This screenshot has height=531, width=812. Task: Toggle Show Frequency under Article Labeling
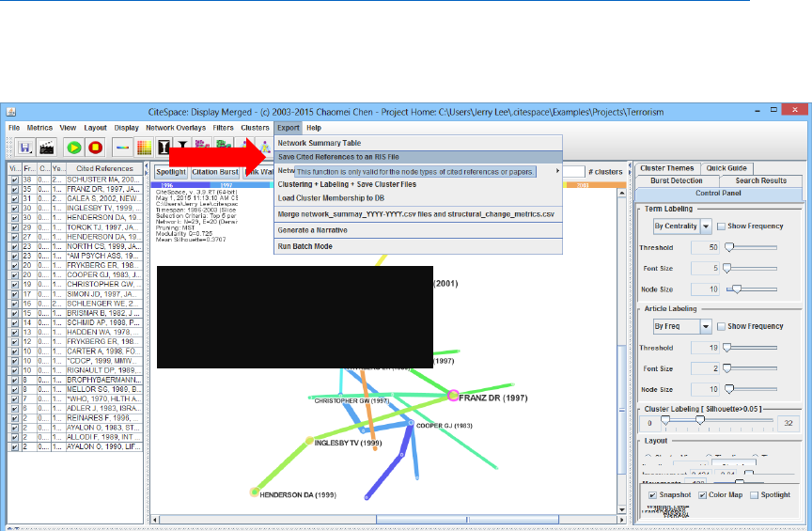tap(721, 326)
